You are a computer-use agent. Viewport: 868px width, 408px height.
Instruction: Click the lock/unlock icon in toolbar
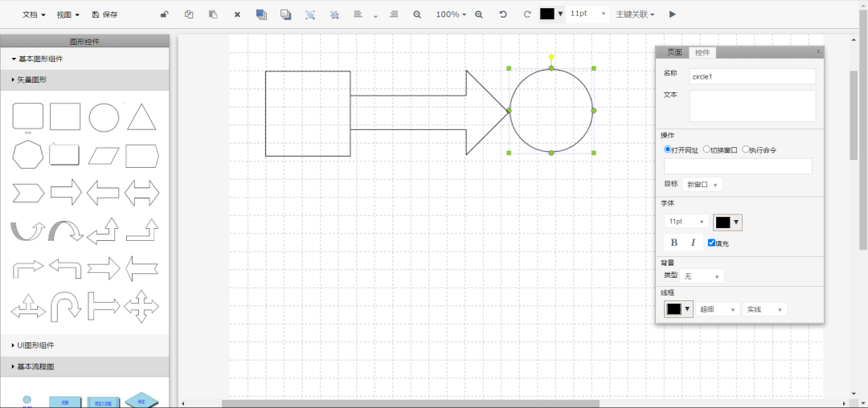pyautogui.click(x=165, y=14)
